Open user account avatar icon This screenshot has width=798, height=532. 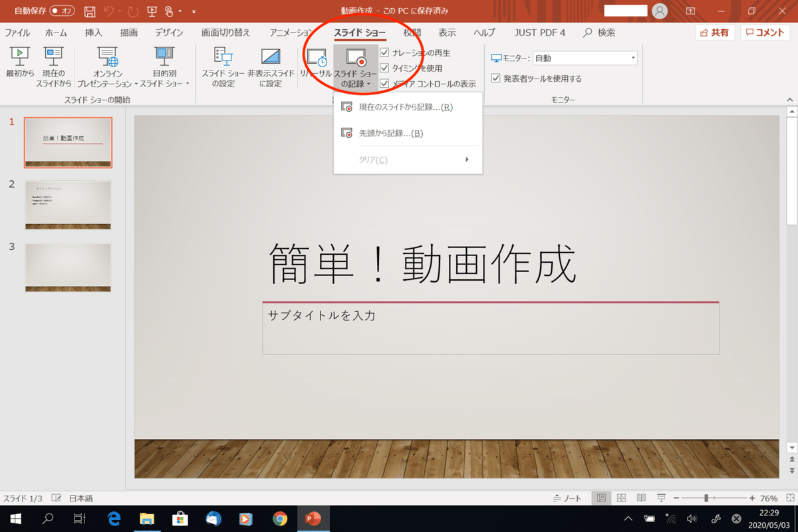click(x=660, y=11)
